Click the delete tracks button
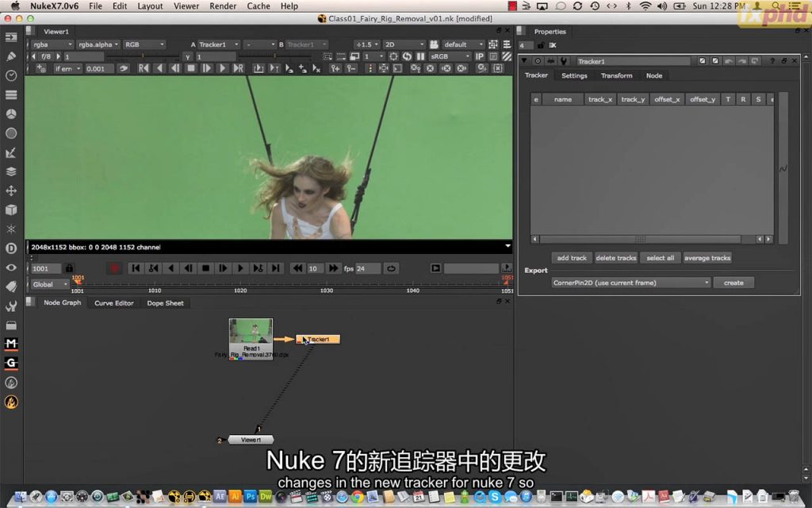812x508 pixels. point(615,258)
